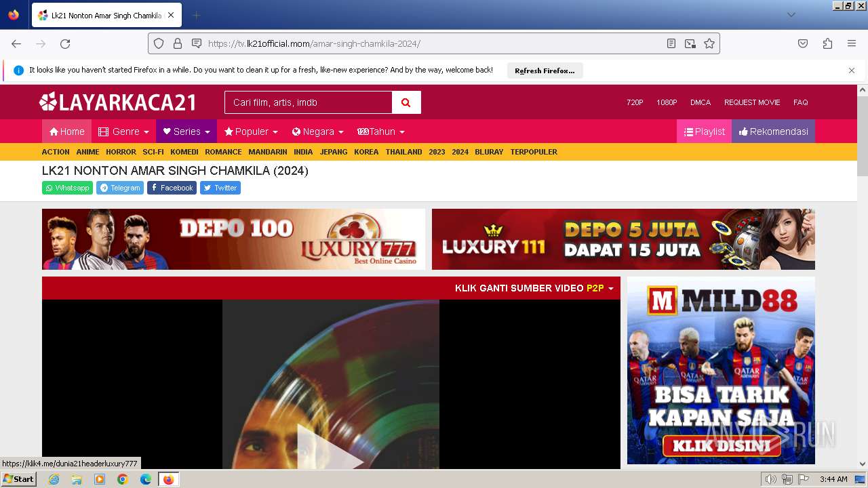Image resolution: width=868 pixels, height=488 pixels.
Task: Open the KLIK GANTI SUMBER VIDEO dropdown
Action: (x=534, y=288)
